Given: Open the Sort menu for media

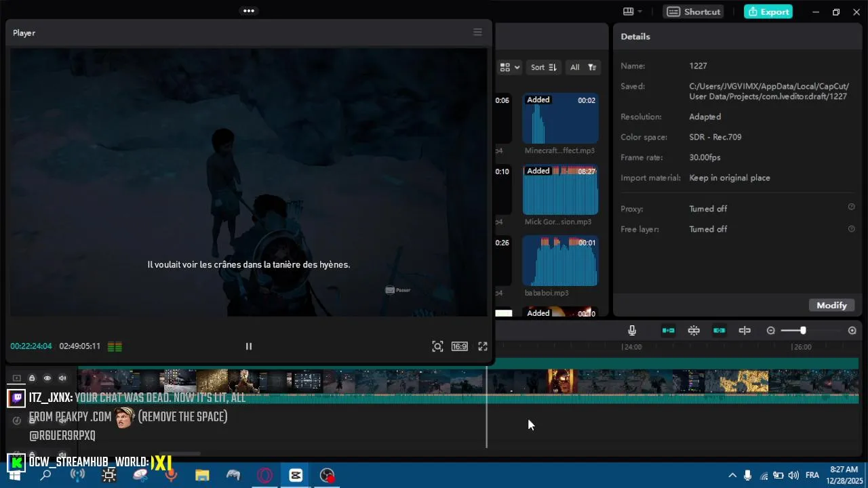Looking at the screenshot, I should coord(543,67).
